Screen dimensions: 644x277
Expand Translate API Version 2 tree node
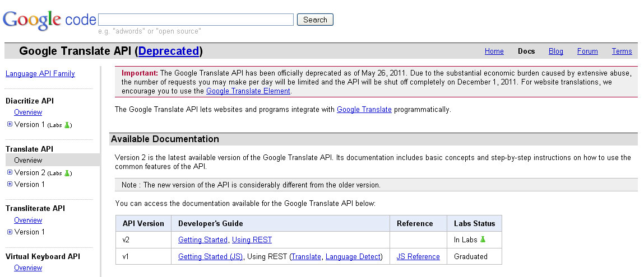(x=10, y=172)
